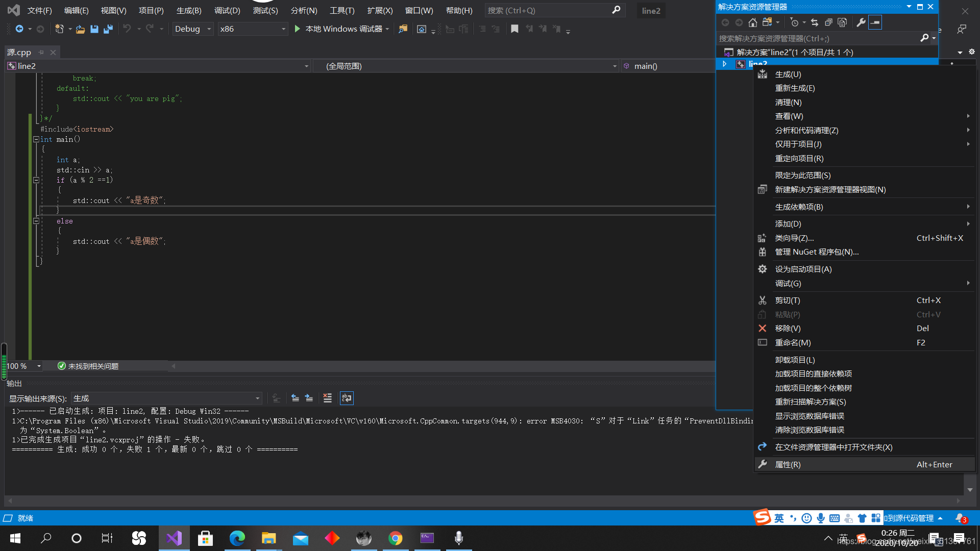Toggle preview selected items in Solution Explorer
This screenshot has width=980, height=551.
click(x=875, y=22)
